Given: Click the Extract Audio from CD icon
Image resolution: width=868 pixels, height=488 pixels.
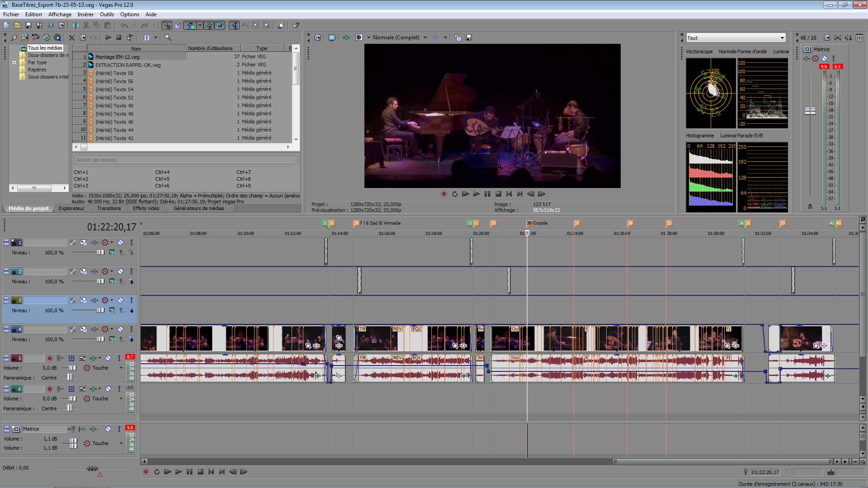Looking at the screenshot, I should (x=47, y=38).
